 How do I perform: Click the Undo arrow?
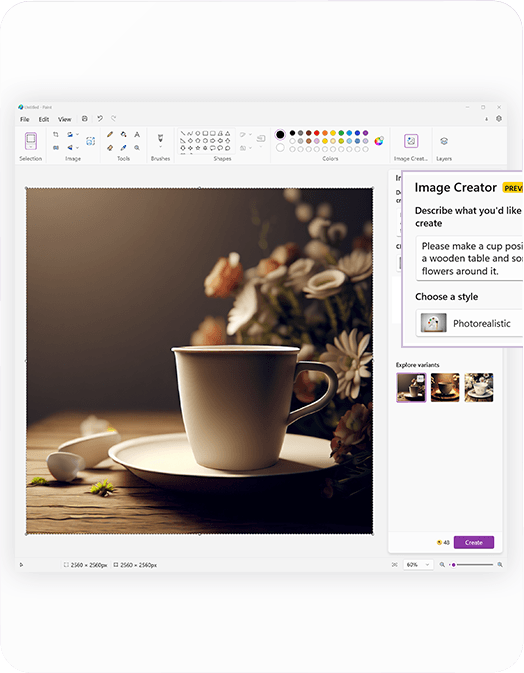click(x=100, y=118)
